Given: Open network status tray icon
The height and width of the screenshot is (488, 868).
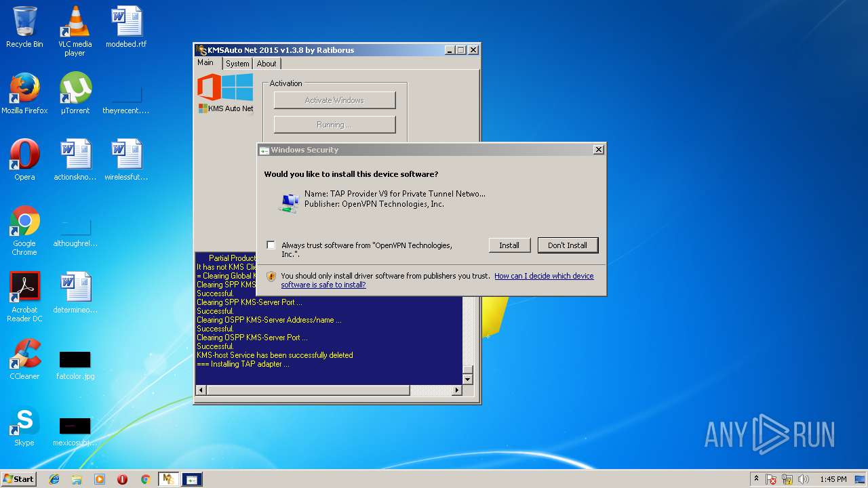Looking at the screenshot, I should click(x=787, y=479).
